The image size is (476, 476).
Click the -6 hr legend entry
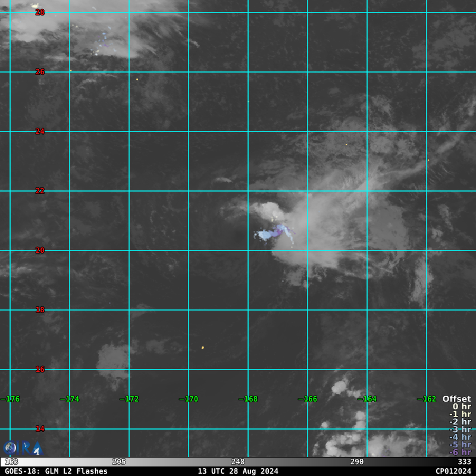click(x=460, y=452)
